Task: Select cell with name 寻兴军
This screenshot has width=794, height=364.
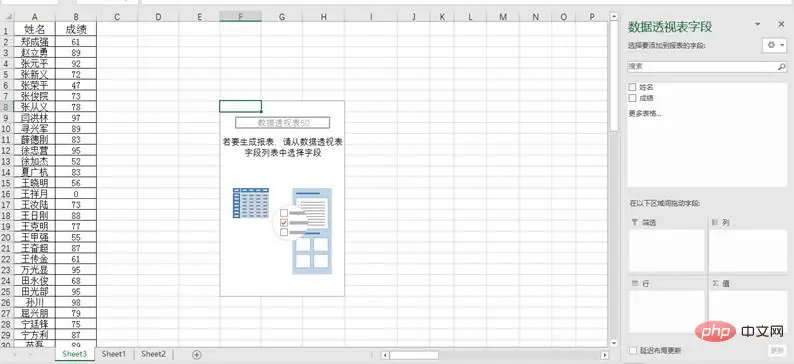Action: coord(35,129)
